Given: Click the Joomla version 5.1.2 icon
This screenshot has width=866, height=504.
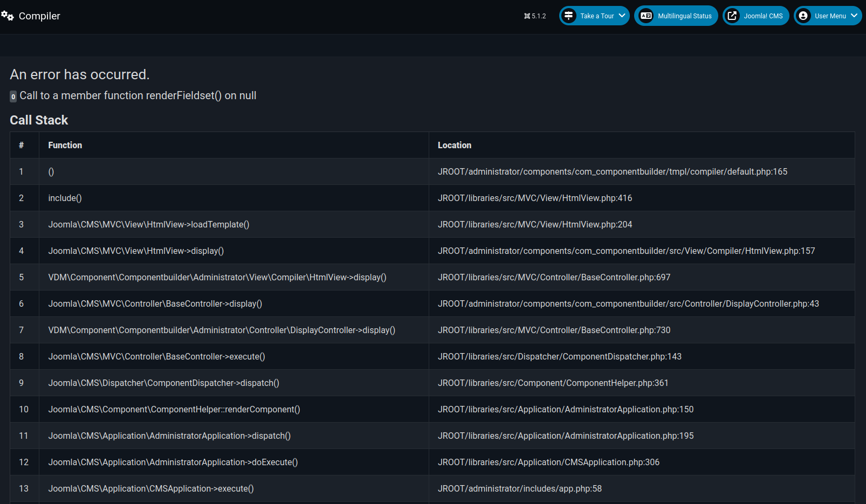Looking at the screenshot, I should pyautogui.click(x=527, y=16).
